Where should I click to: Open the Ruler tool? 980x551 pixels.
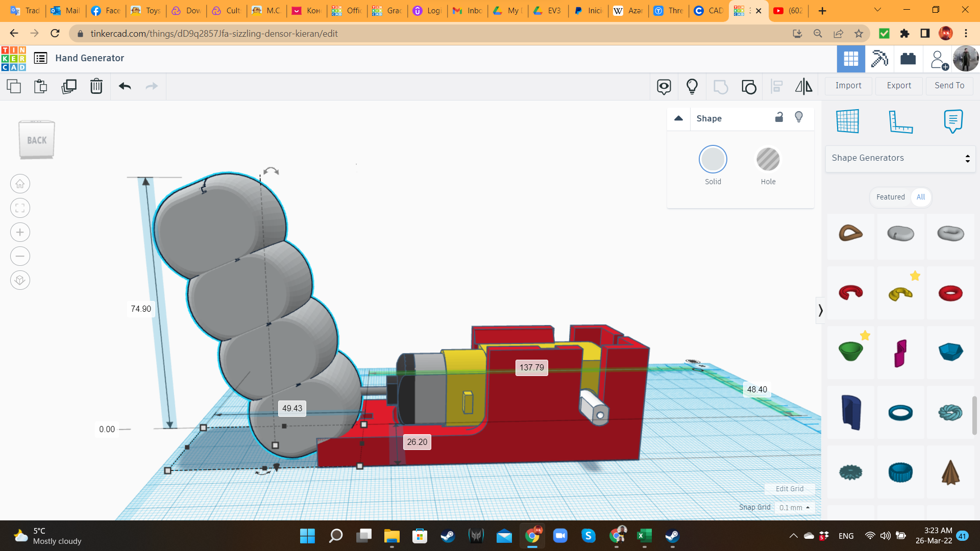(x=900, y=122)
